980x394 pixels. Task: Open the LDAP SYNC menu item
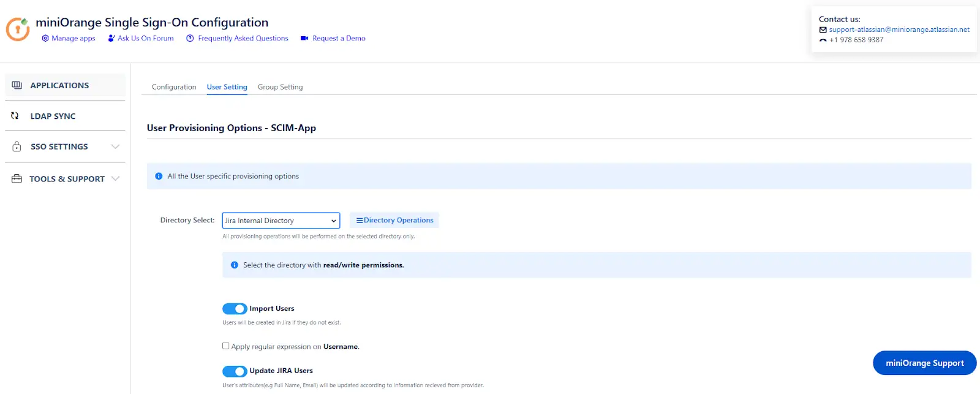66,116
